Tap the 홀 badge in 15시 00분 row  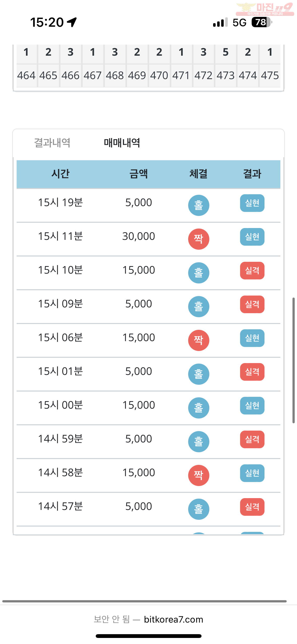coord(199,408)
